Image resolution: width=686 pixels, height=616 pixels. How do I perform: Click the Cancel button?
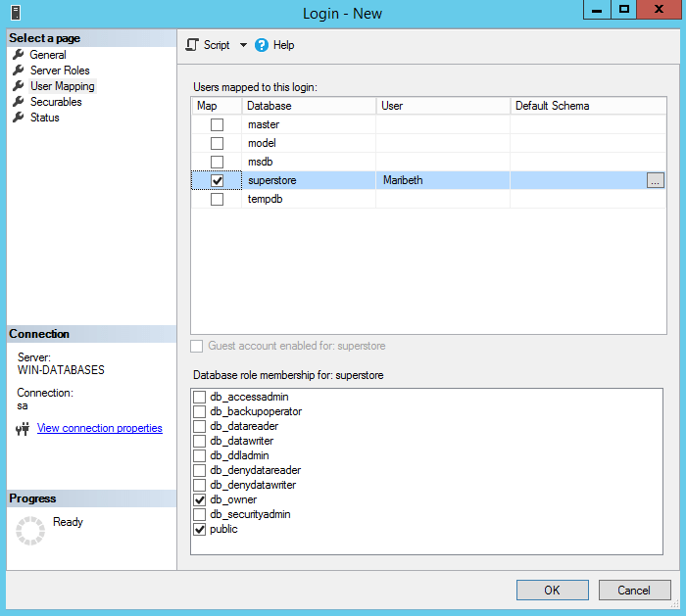point(633,590)
